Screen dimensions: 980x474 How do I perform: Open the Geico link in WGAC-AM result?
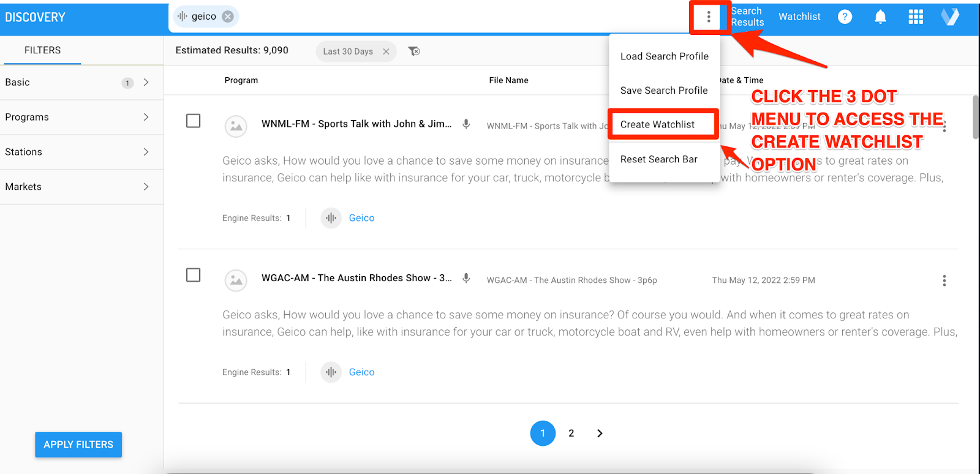[361, 372]
